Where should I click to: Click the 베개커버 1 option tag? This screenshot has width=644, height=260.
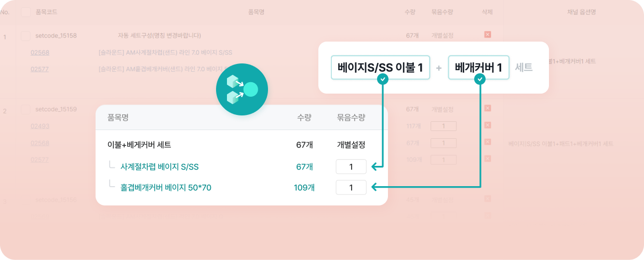click(x=478, y=68)
